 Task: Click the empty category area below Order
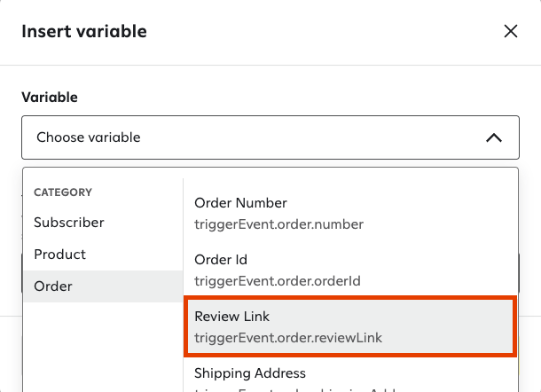[103, 347]
